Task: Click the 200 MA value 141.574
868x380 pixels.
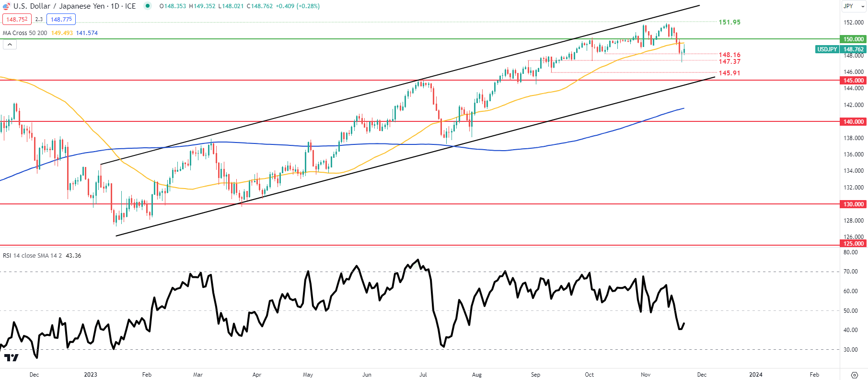Action: pos(87,33)
